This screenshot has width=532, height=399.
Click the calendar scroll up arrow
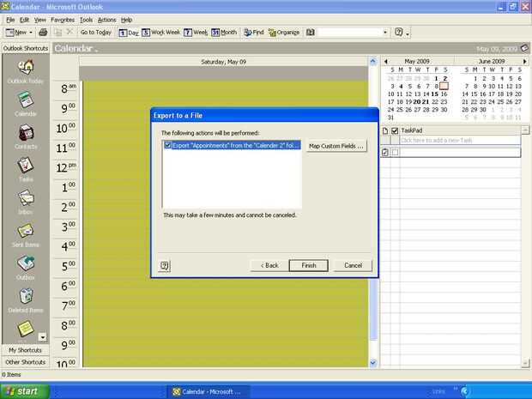(373, 62)
